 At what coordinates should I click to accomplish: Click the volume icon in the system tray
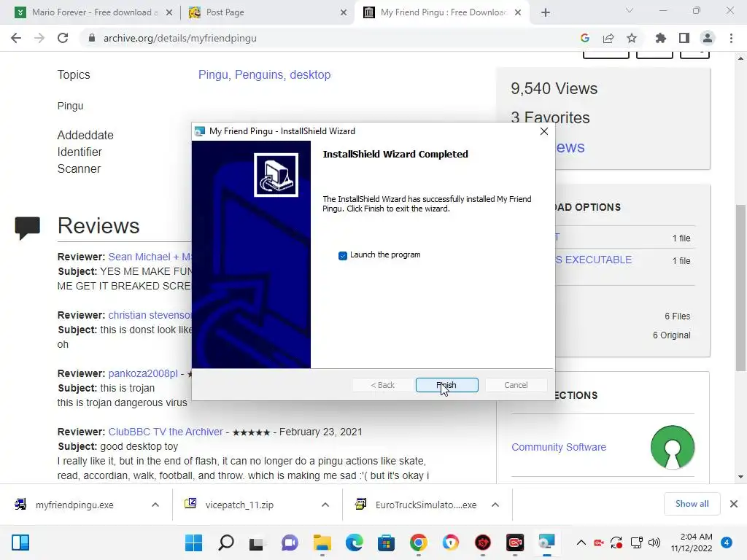654,542
